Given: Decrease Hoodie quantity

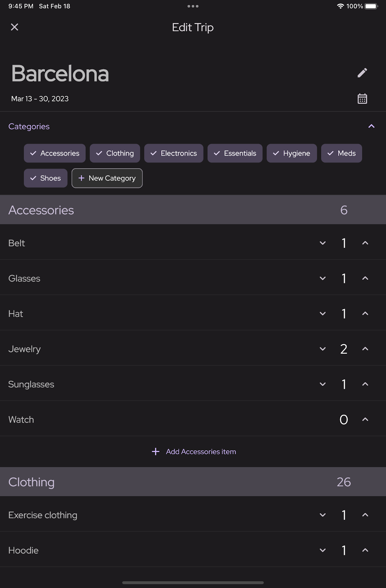Looking at the screenshot, I should tap(323, 550).
